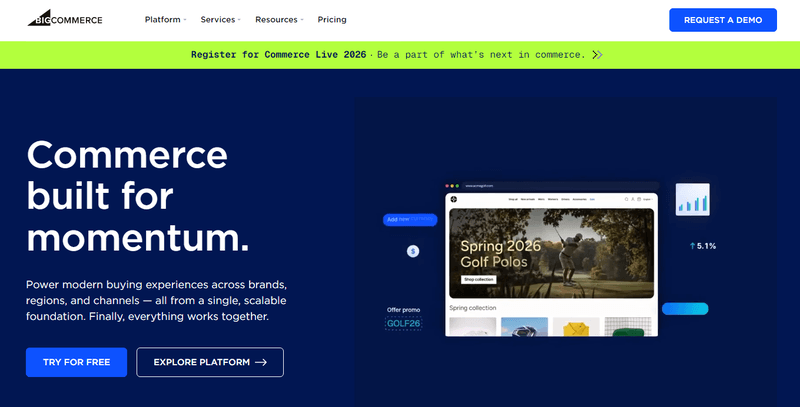Click the BigCommerce logo
Image resolution: width=800 pixels, height=407 pixels.
click(65, 18)
